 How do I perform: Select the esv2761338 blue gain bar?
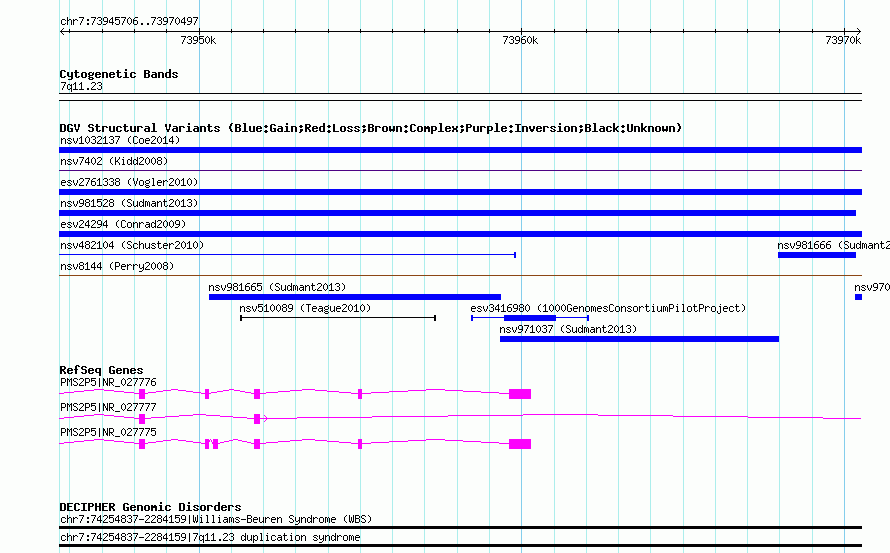tap(460, 192)
